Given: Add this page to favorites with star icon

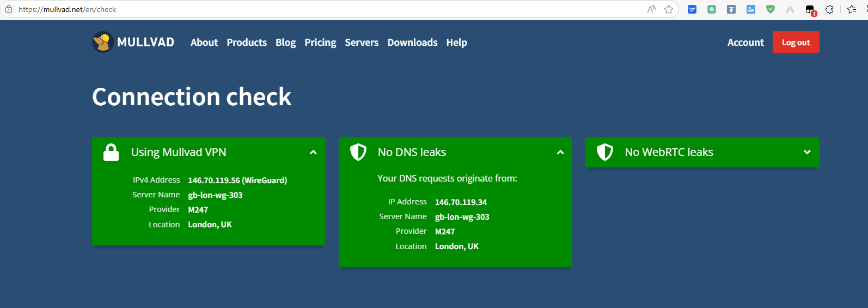Looking at the screenshot, I should click(669, 9).
